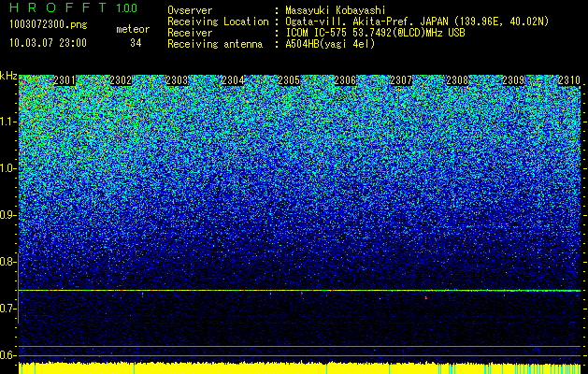This screenshot has height=374, width=588.
Task: Click the 2310 time marker
Action: point(569,80)
